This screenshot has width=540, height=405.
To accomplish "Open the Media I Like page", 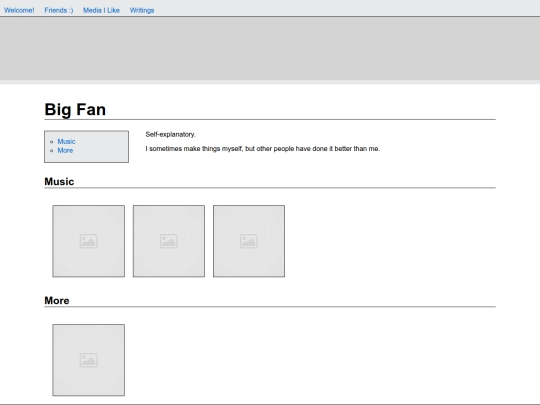I will coord(101,10).
